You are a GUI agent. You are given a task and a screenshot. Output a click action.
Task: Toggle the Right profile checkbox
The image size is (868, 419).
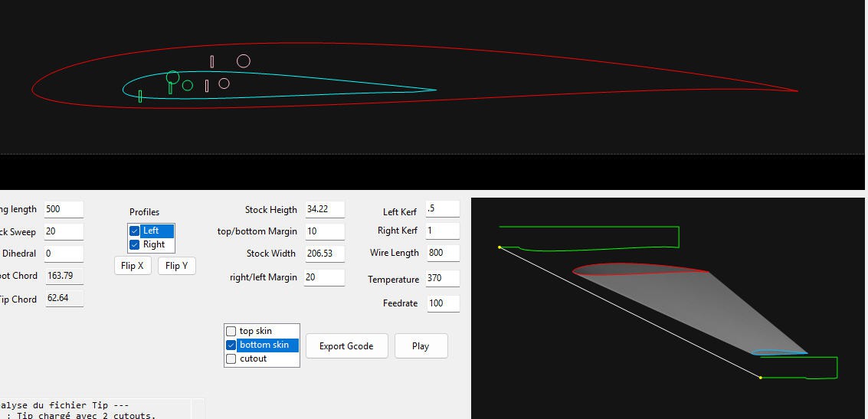tap(135, 244)
